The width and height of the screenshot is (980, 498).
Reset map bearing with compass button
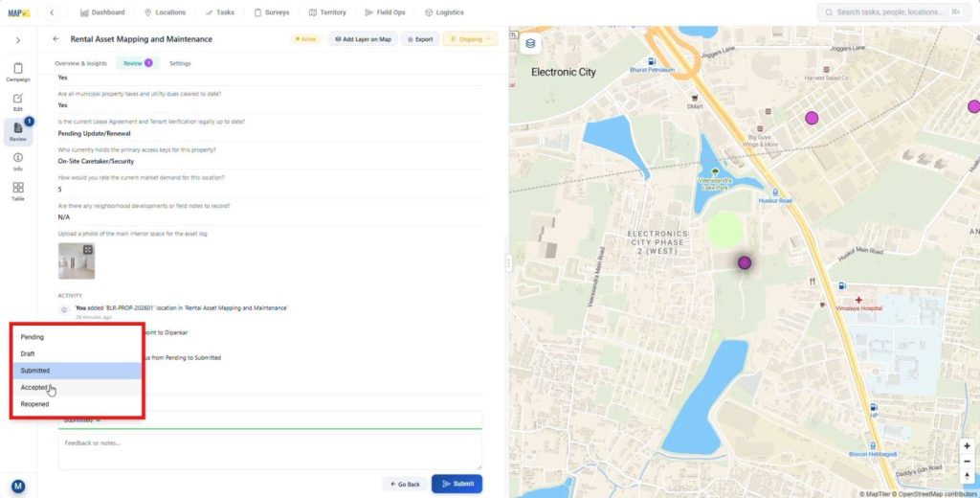point(967,476)
